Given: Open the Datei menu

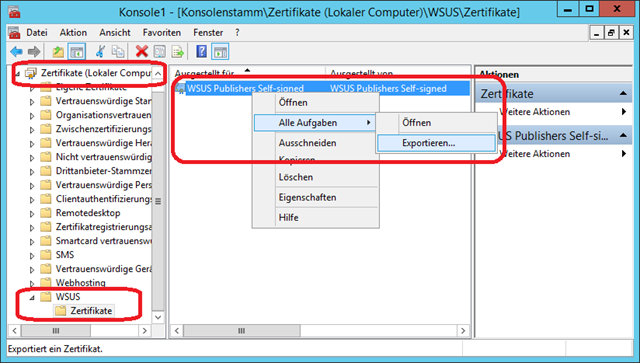Looking at the screenshot, I should point(37,33).
